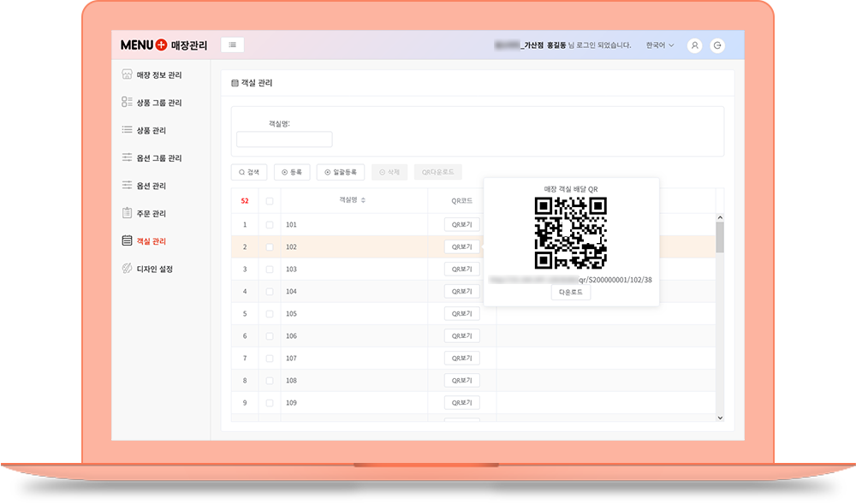
Task: Click the scrollbar up arrow
Action: tap(720, 217)
